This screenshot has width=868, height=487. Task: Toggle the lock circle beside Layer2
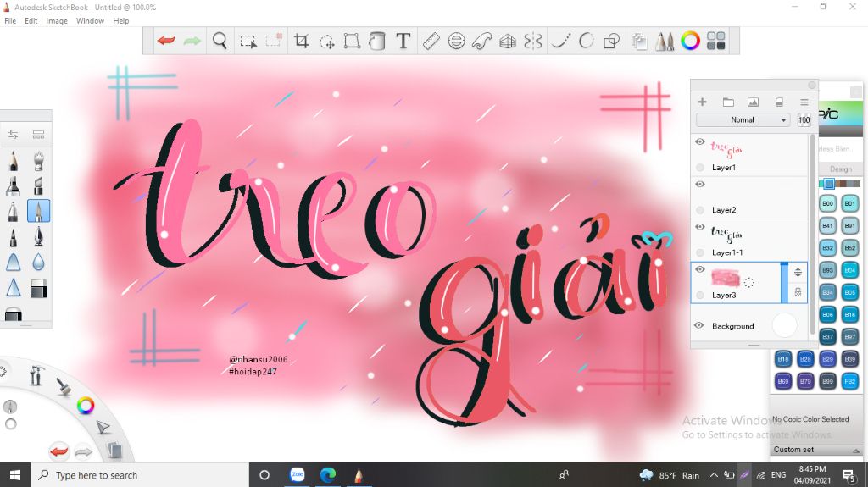coord(700,210)
